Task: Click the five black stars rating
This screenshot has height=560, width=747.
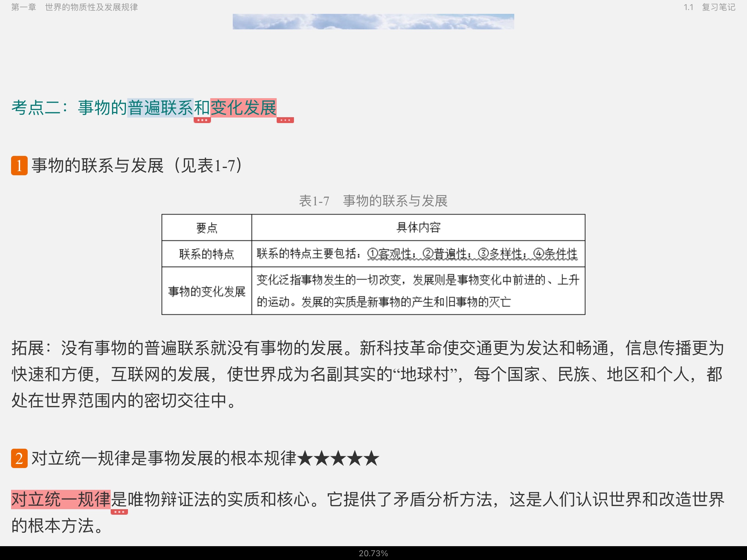Action: tap(338, 458)
